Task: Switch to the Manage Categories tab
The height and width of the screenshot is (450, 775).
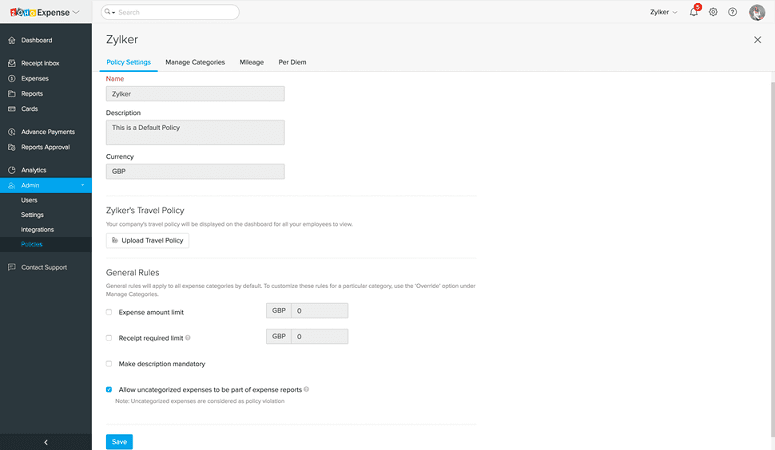Action: pos(195,62)
